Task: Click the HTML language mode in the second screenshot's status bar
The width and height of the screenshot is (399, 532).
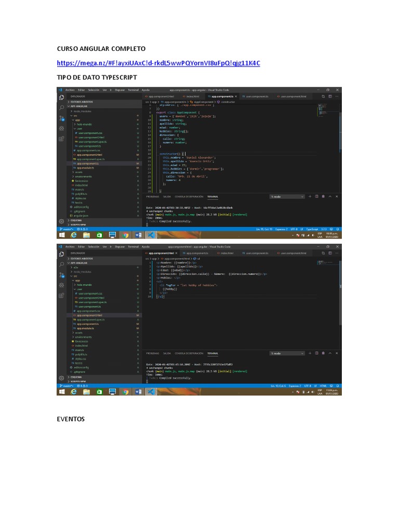Action: coord(323,386)
